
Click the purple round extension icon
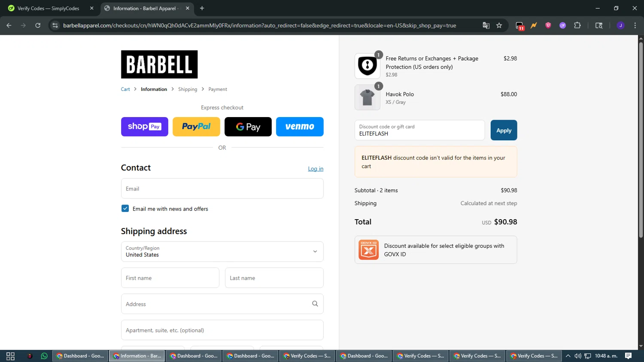click(562, 25)
